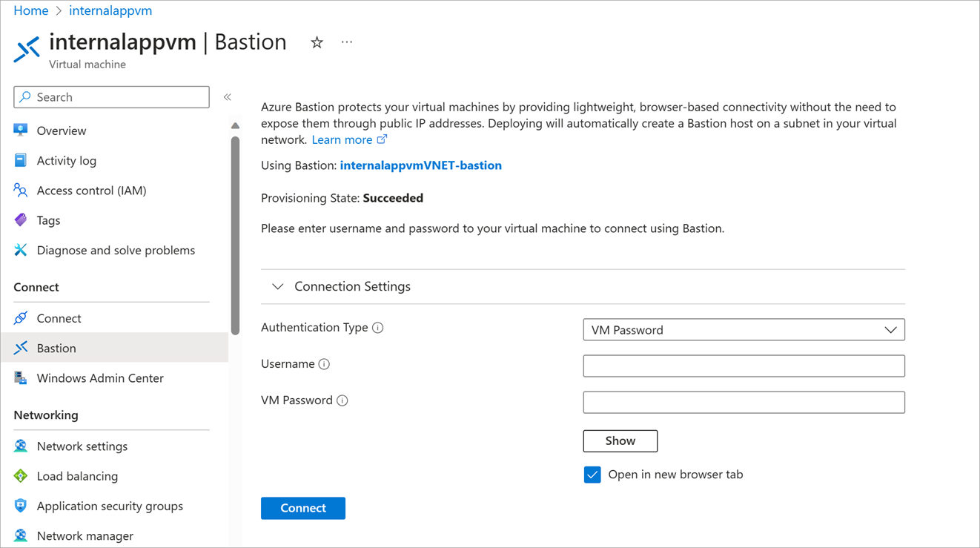Open the internalappvmVNET-bastion link
The height and width of the screenshot is (548, 980).
(420, 165)
